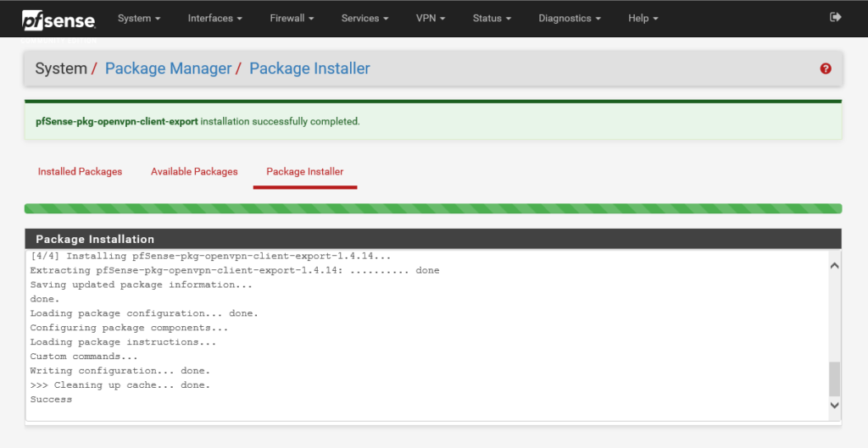Click the 'System' breadcrumb text
Image resolution: width=868 pixels, height=448 pixels.
click(x=61, y=69)
